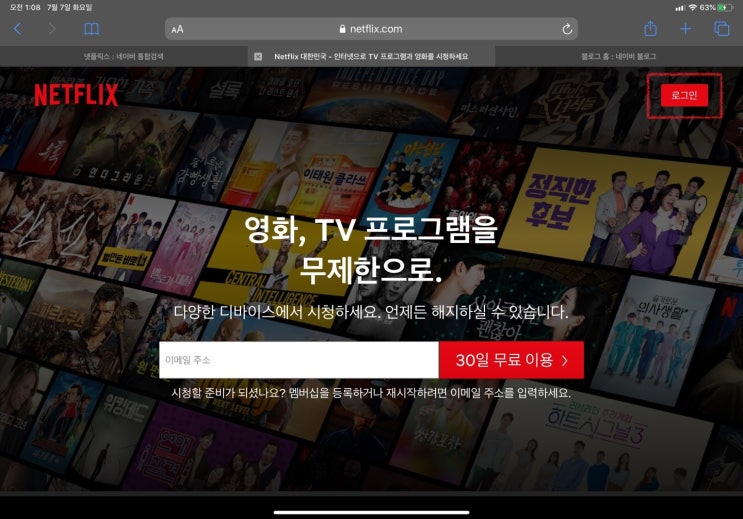
Task: Tap the 슬기로운 감빵생활 poster
Action: click(x=208, y=156)
